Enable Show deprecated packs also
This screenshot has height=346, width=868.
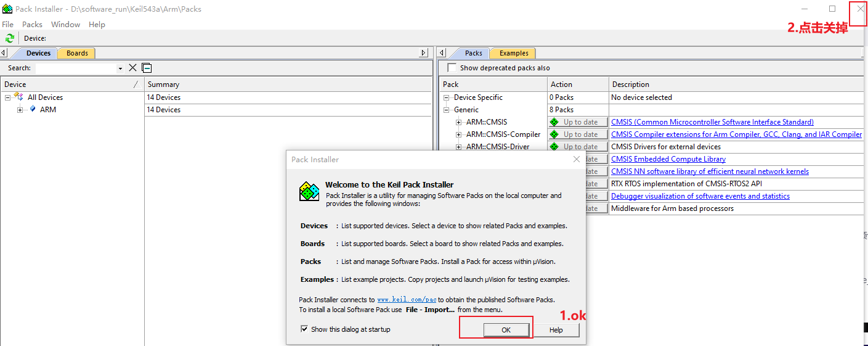click(x=452, y=68)
